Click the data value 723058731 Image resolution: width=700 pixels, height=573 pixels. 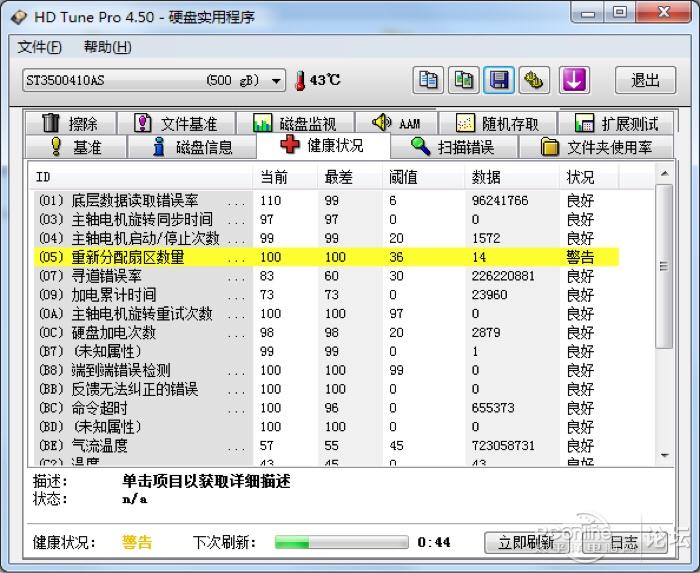coord(503,445)
